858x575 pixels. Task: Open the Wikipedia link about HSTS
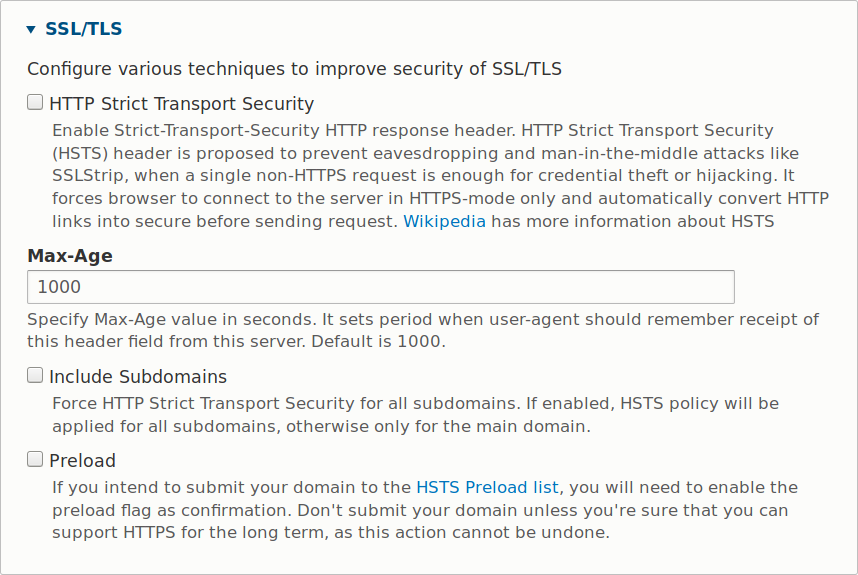[444, 221]
